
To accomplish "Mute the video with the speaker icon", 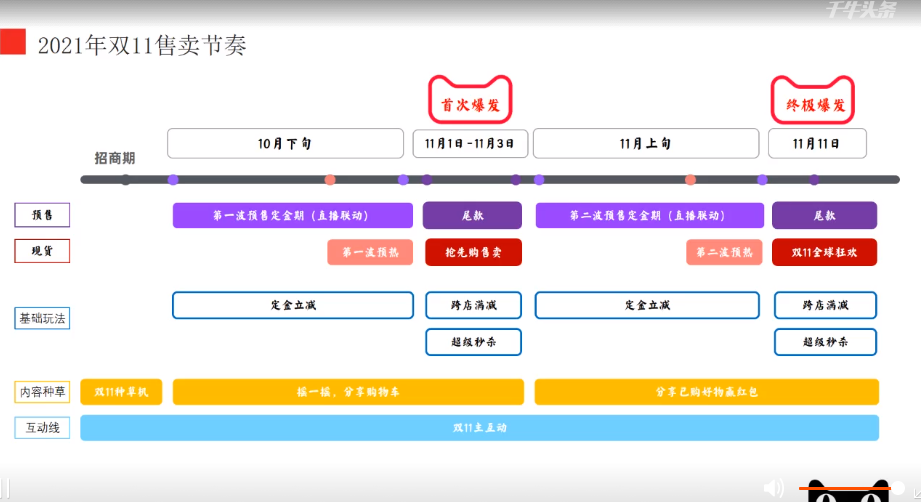I will click(773, 488).
